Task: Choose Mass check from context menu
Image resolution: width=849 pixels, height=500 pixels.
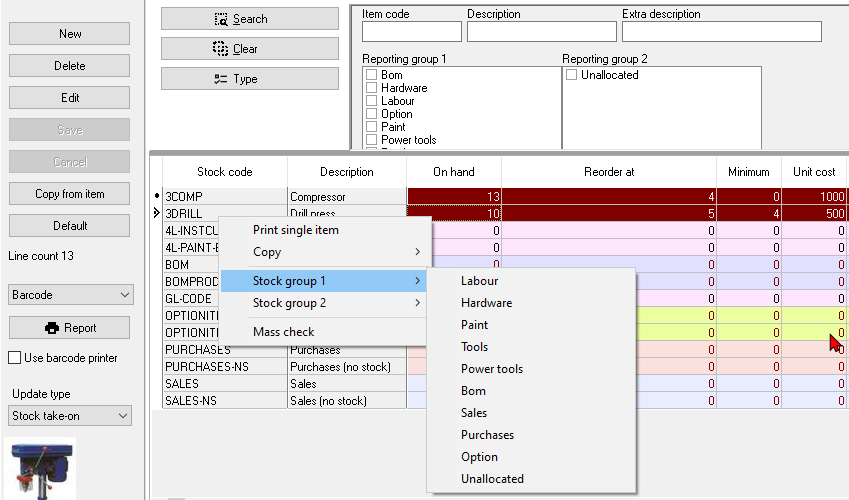Action: (x=323, y=332)
